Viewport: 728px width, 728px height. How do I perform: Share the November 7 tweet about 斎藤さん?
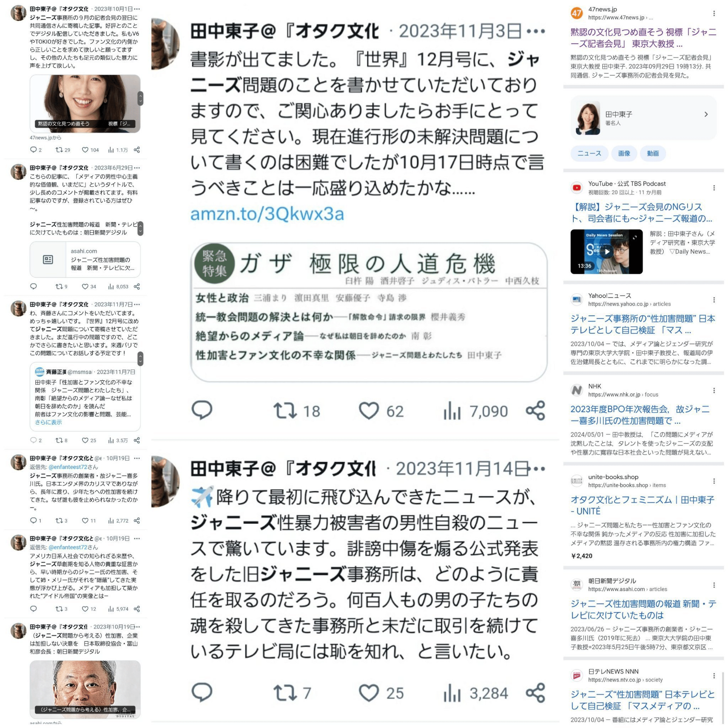pos(137,440)
